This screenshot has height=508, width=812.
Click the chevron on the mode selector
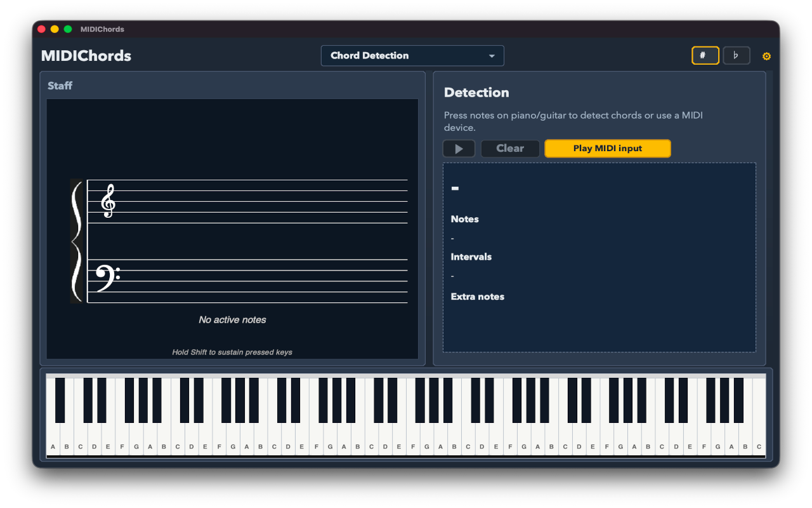coord(492,56)
